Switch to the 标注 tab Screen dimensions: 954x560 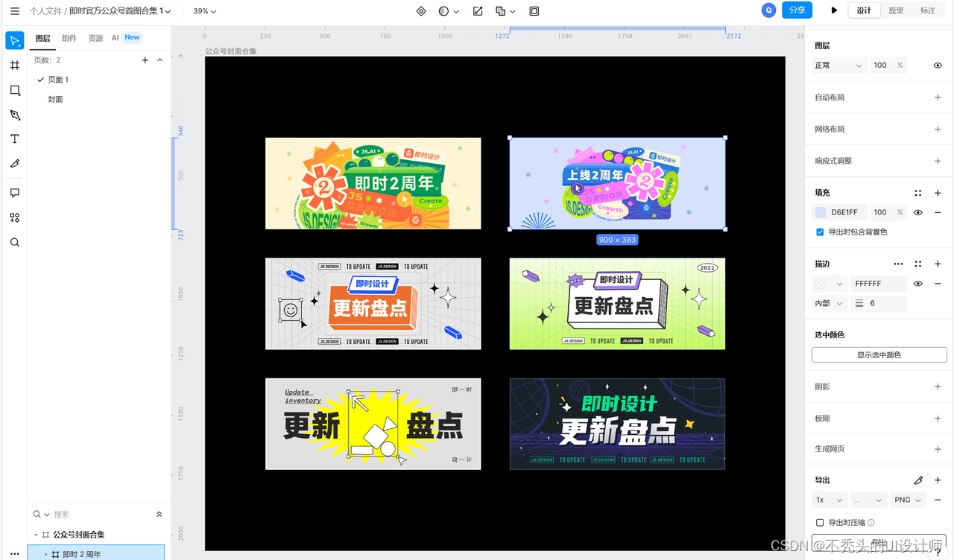[x=928, y=10]
